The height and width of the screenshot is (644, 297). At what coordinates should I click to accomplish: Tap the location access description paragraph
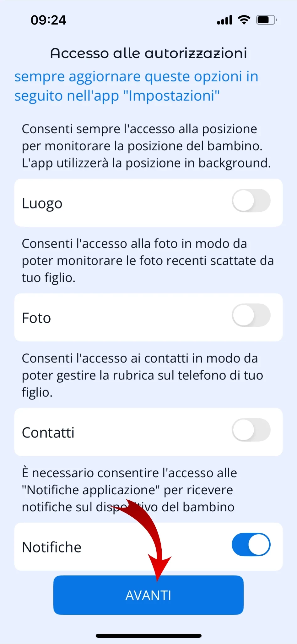tap(146, 146)
